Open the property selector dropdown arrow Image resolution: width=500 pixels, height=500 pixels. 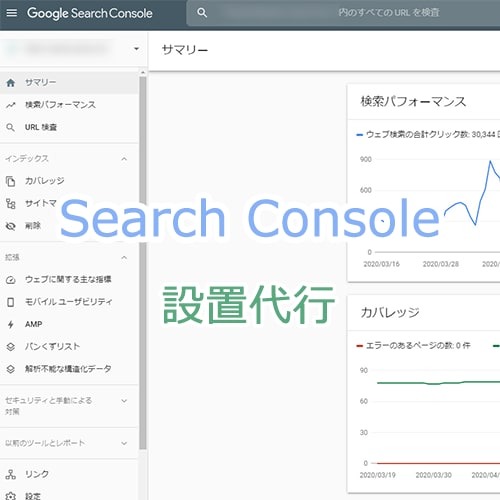(x=136, y=49)
